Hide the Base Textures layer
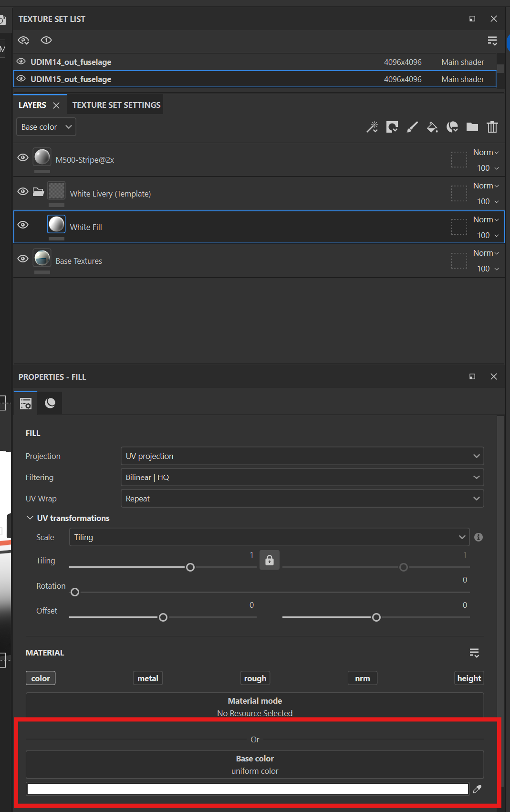 pyautogui.click(x=22, y=259)
